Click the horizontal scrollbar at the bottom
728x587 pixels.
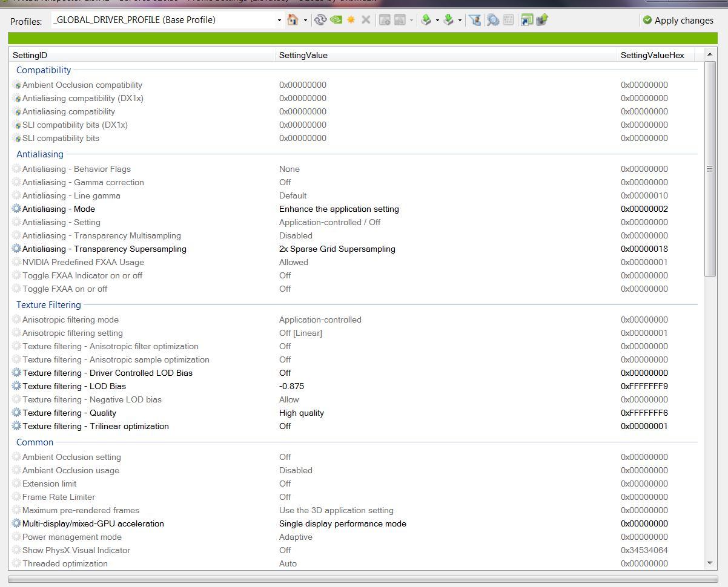pos(362,579)
